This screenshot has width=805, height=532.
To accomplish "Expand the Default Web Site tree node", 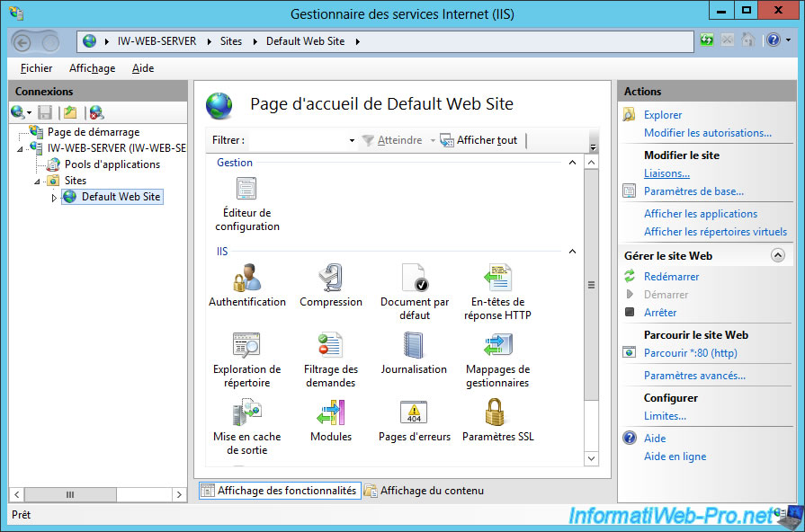I will 54,198.
